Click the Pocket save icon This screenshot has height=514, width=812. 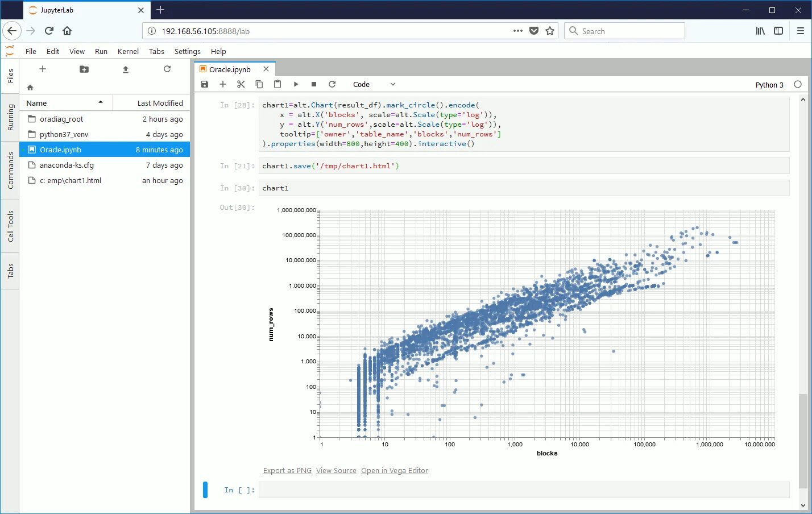534,31
